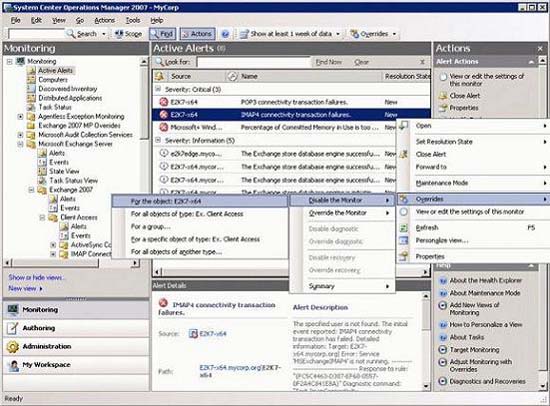550x406 pixels.
Task: Toggle the Find toolbar button
Action: (x=162, y=34)
